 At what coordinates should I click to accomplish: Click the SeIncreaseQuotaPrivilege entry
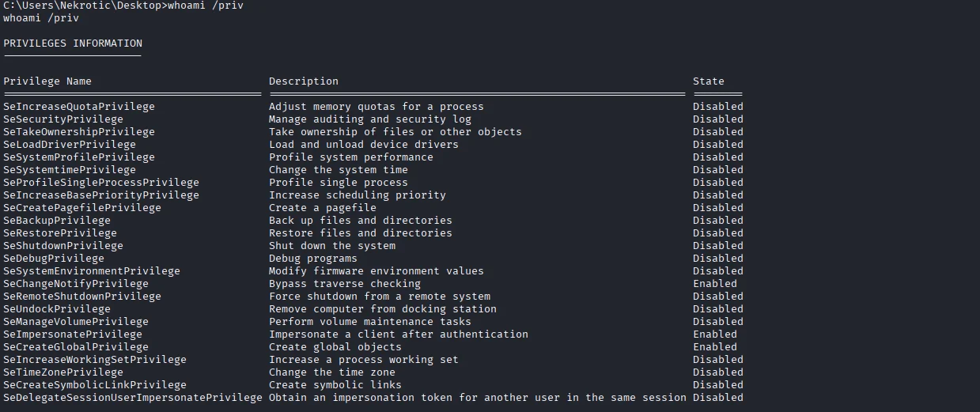79,107
